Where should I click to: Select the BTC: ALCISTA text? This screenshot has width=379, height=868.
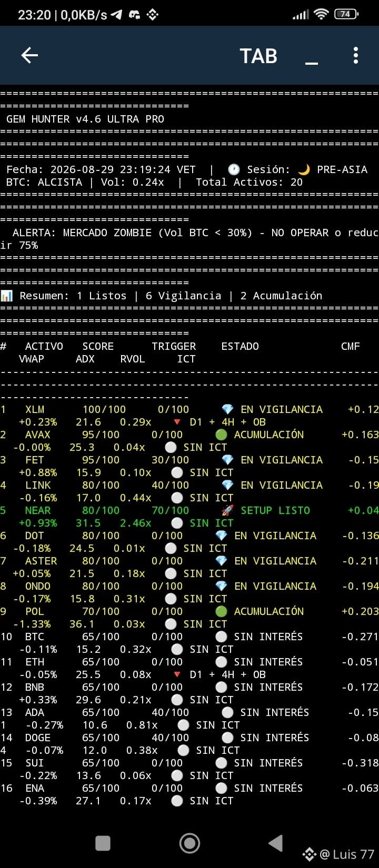44,182
